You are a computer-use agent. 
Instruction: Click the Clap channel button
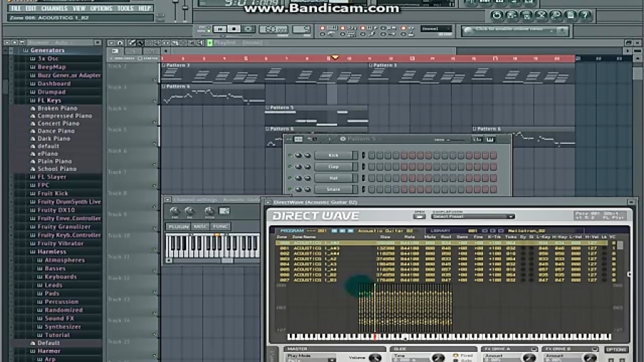click(333, 167)
